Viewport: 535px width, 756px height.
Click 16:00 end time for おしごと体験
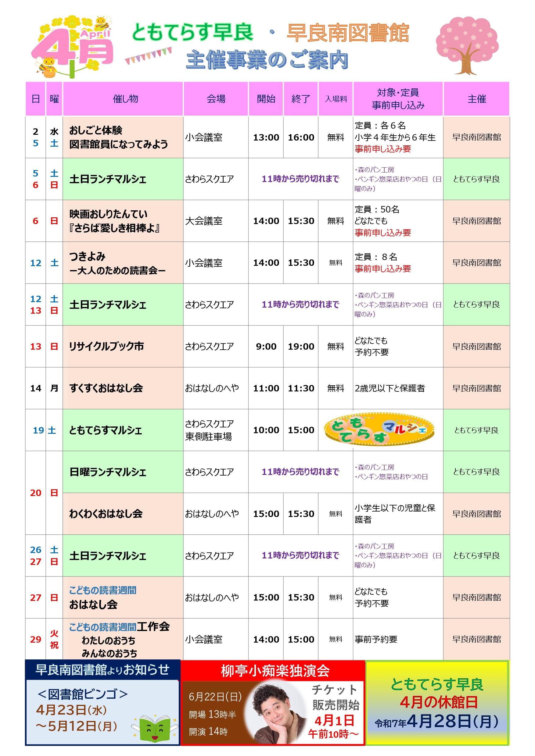click(x=301, y=137)
